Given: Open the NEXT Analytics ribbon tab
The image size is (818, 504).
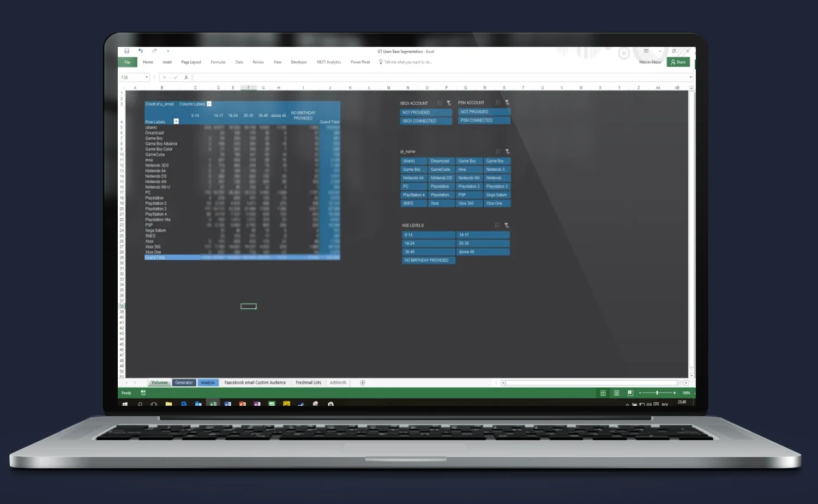Looking at the screenshot, I should point(329,62).
